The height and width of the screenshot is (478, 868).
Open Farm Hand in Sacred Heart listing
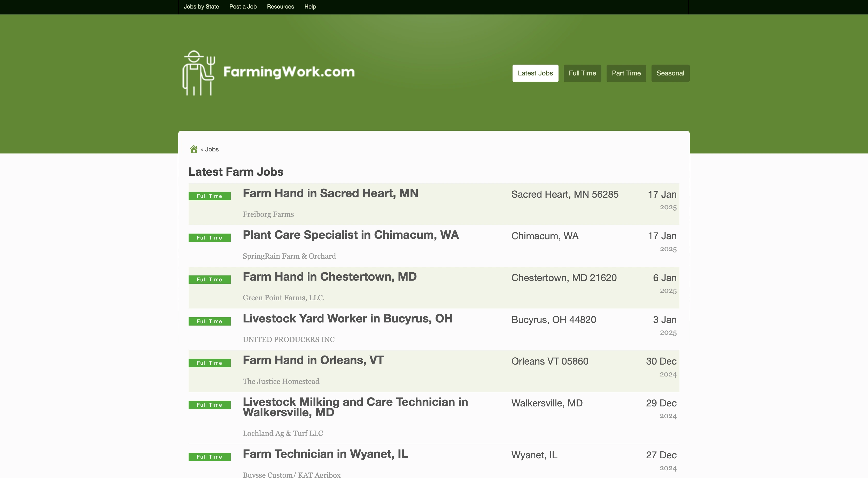tap(330, 193)
